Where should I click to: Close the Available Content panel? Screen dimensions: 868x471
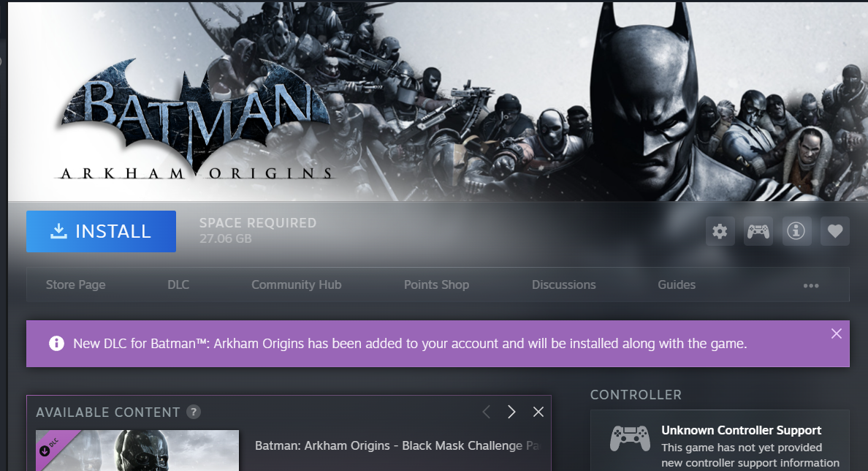pyautogui.click(x=538, y=412)
